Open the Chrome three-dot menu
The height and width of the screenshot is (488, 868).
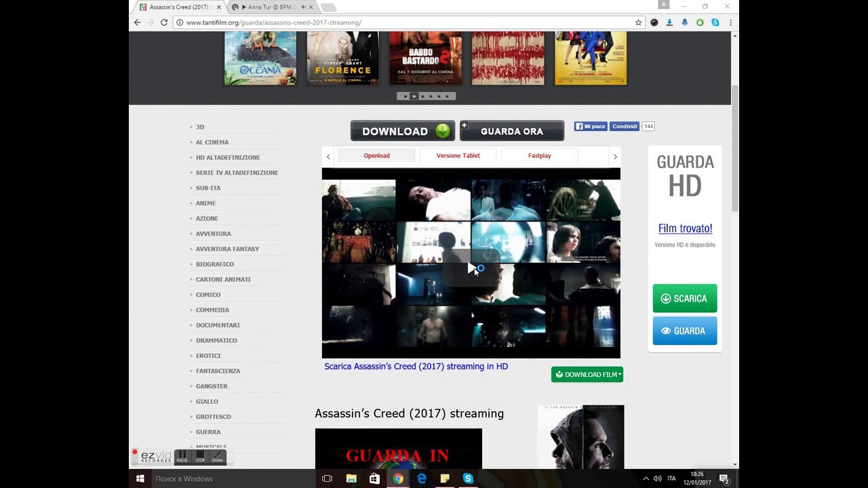[x=730, y=22]
